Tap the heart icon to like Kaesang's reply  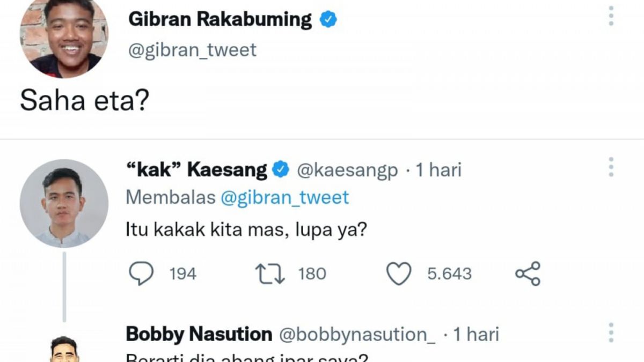pos(398,274)
